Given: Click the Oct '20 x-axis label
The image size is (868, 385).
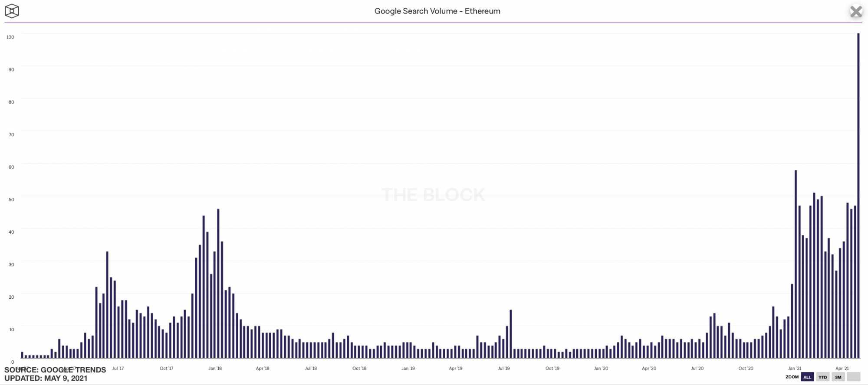Looking at the screenshot, I should point(746,369).
